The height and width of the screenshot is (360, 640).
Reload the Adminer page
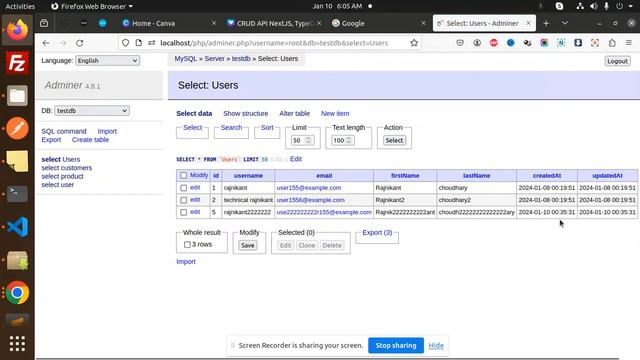click(80, 43)
